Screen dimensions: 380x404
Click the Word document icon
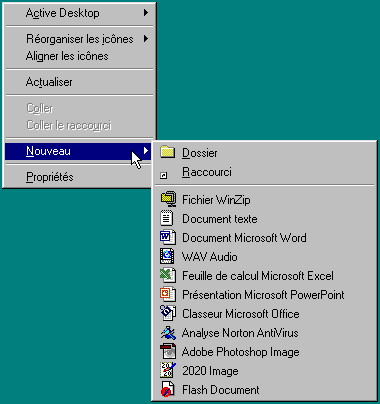point(168,237)
